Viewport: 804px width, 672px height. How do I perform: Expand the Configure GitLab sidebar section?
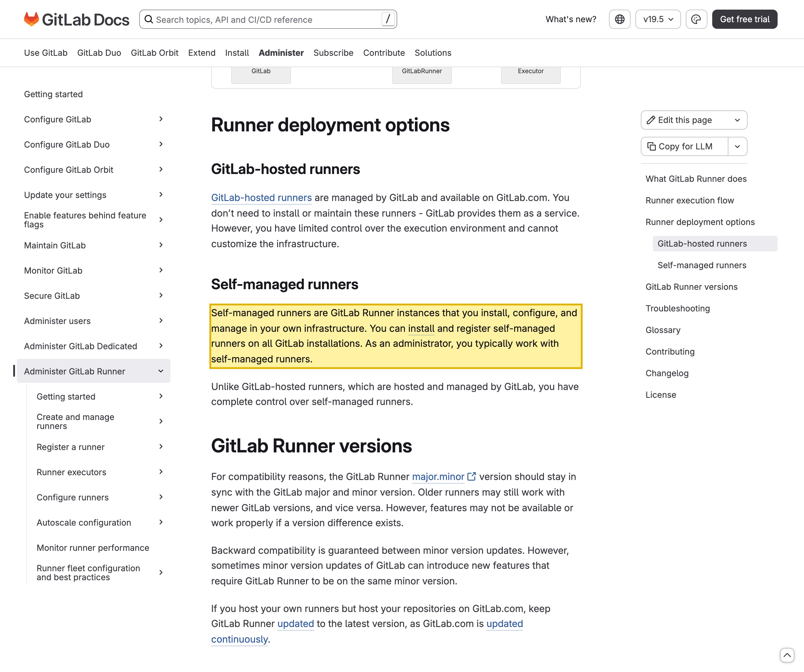point(161,119)
